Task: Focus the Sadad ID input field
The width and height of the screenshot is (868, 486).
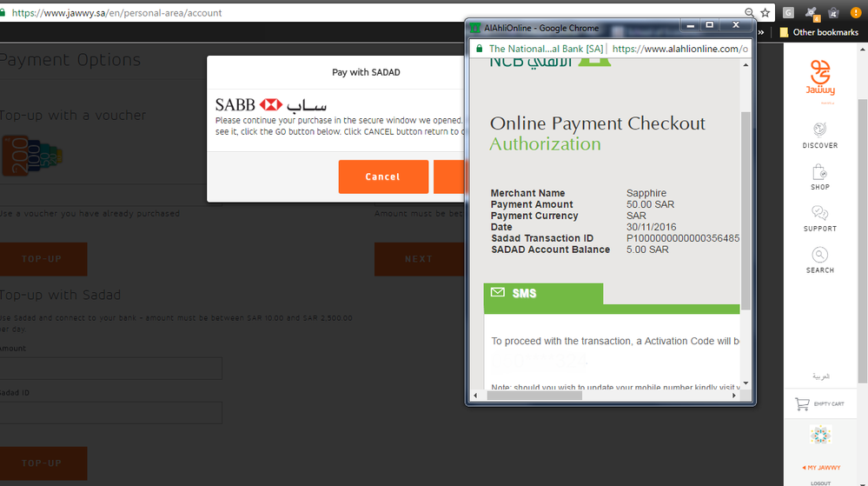Action: pyautogui.click(x=110, y=413)
